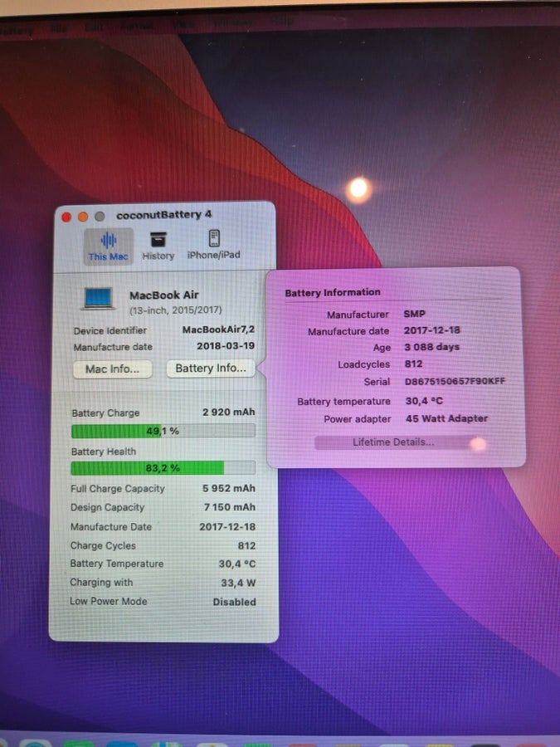Image resolution: width=560 pixels, height=747 pixels.
Task: Click the Battery Charge 49,1 % bar
Action: click(163, 431)
